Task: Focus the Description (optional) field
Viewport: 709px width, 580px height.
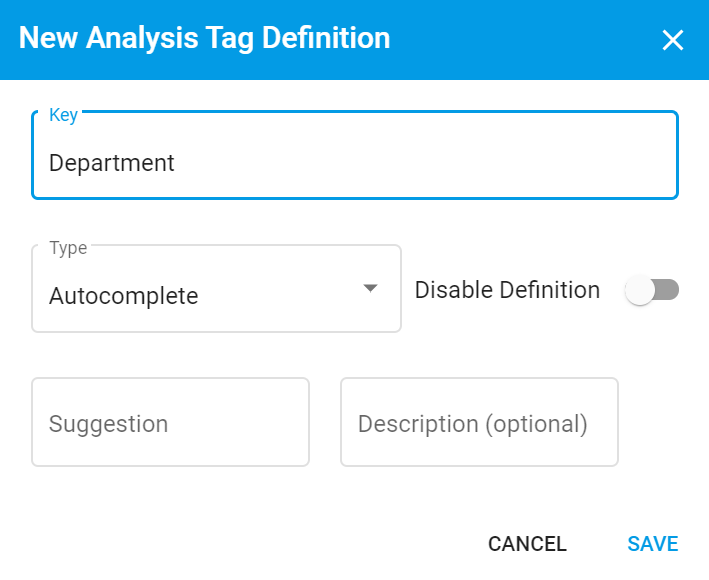Action: click(x=479, y=422)
